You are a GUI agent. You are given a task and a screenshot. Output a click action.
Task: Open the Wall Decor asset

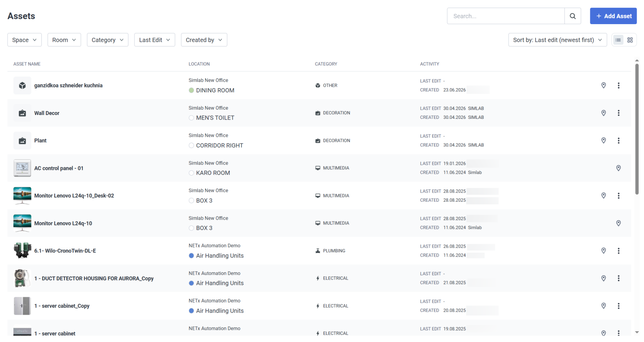(47, 113)
